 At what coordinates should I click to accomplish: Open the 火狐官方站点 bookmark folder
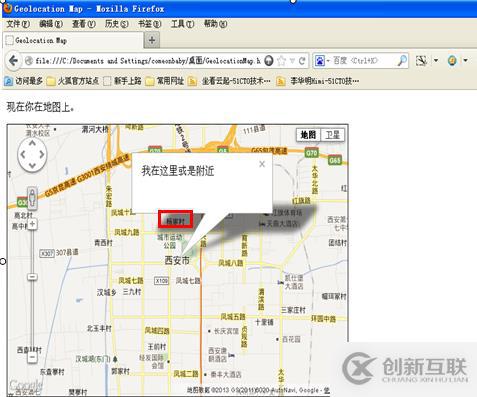73,81
